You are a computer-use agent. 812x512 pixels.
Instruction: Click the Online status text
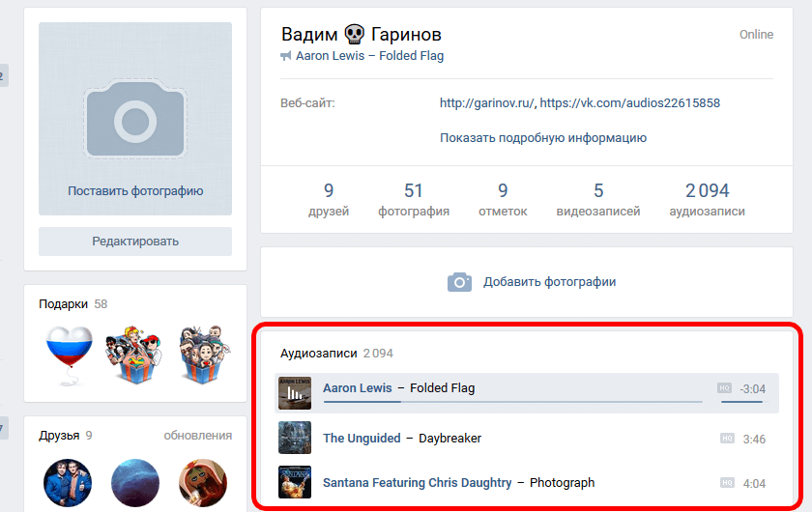(756, 35)
